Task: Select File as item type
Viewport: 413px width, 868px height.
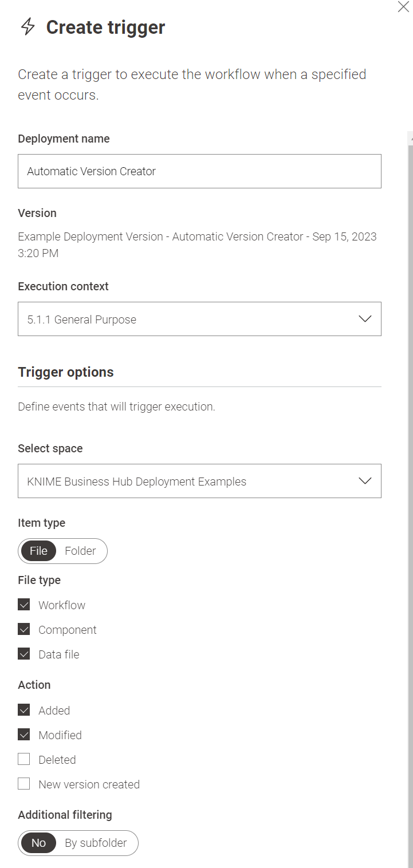Action: pos(38,551)
